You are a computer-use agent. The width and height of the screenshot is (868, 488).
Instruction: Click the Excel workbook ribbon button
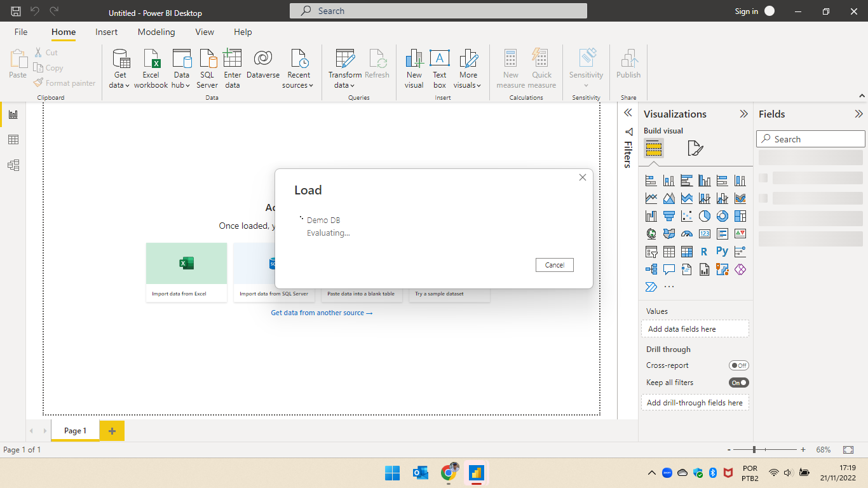151,69
